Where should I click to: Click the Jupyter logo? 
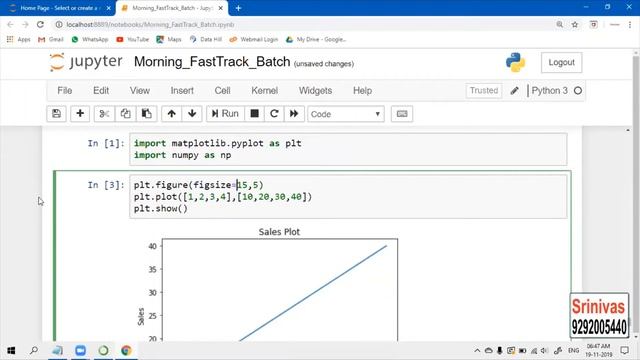(x=86, y=62)
